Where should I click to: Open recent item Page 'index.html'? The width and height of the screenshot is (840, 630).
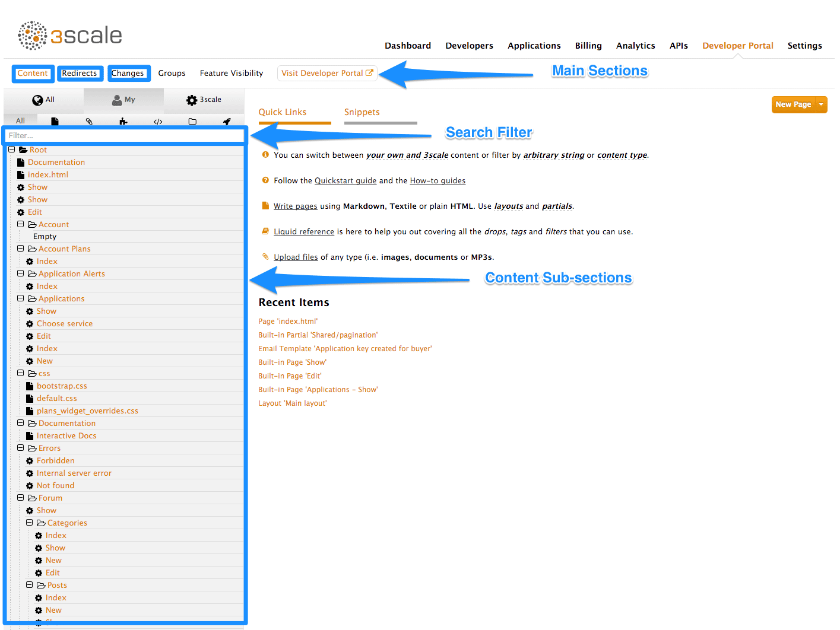click(x=288, y=322)
